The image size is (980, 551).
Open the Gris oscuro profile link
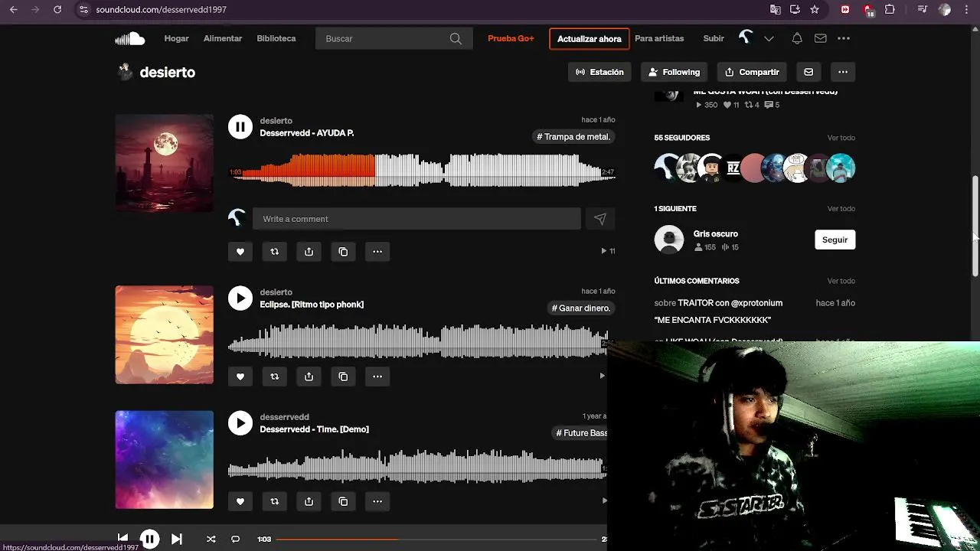tap(716, 233)
